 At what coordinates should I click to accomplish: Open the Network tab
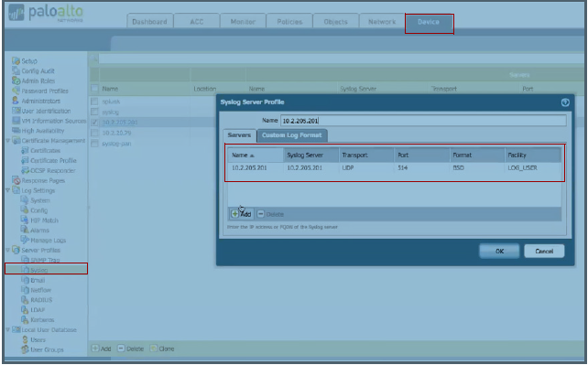click(382, 21)
